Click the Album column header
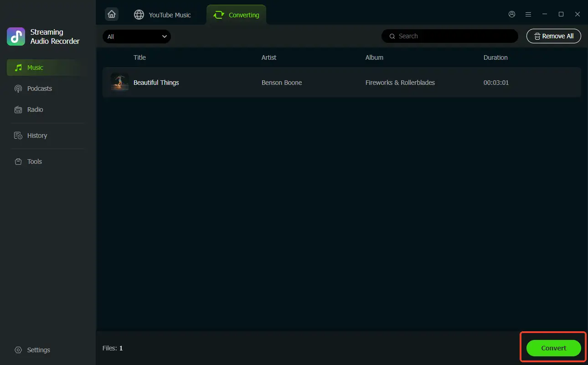588x365 pixels. 374,57
